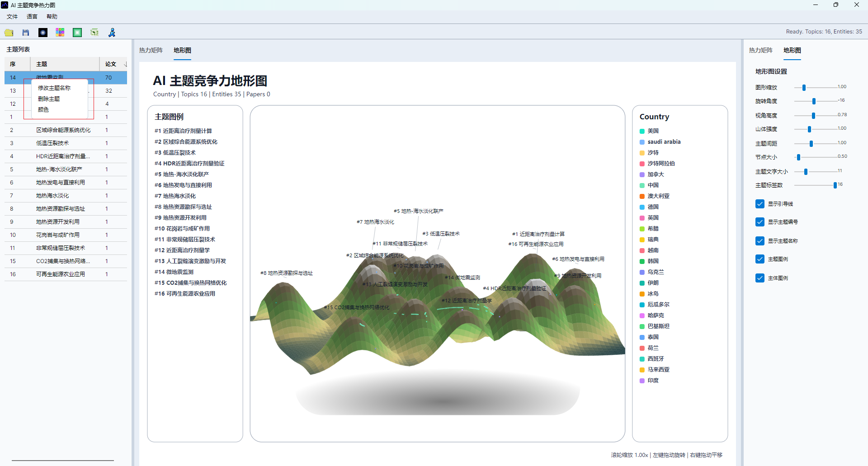868x466 pixels.
Task: Click the 视角高度 slider handle
Action: coord(813,116)
